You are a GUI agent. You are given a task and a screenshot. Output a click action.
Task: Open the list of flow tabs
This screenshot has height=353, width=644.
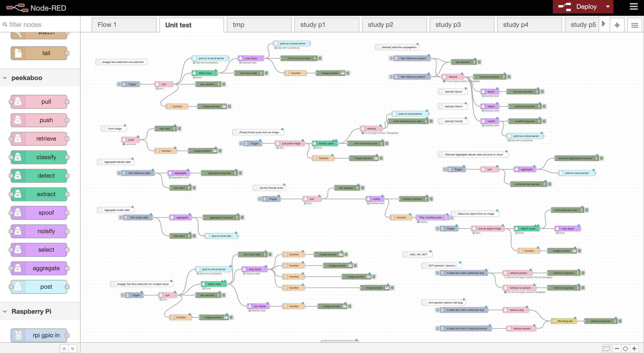(635, 25)
